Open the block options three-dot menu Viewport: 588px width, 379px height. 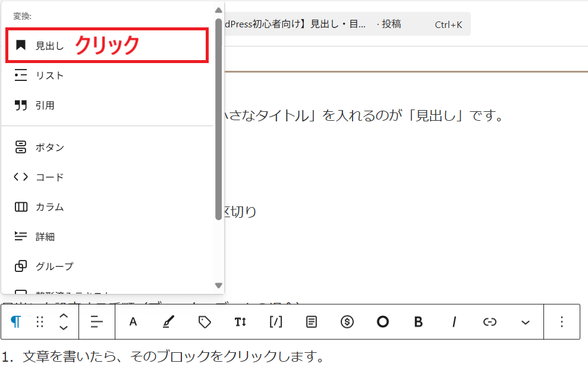click(x=562, y=322)
